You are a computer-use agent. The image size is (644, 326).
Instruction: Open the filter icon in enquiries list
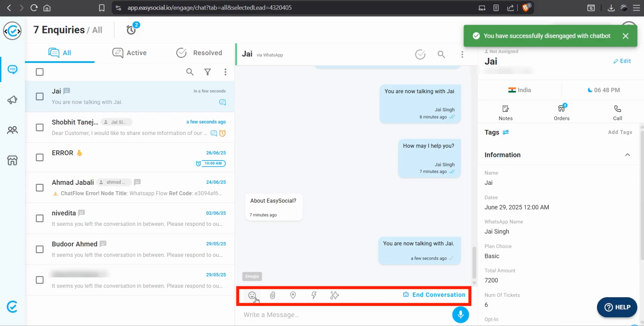(x=208, y=72)
